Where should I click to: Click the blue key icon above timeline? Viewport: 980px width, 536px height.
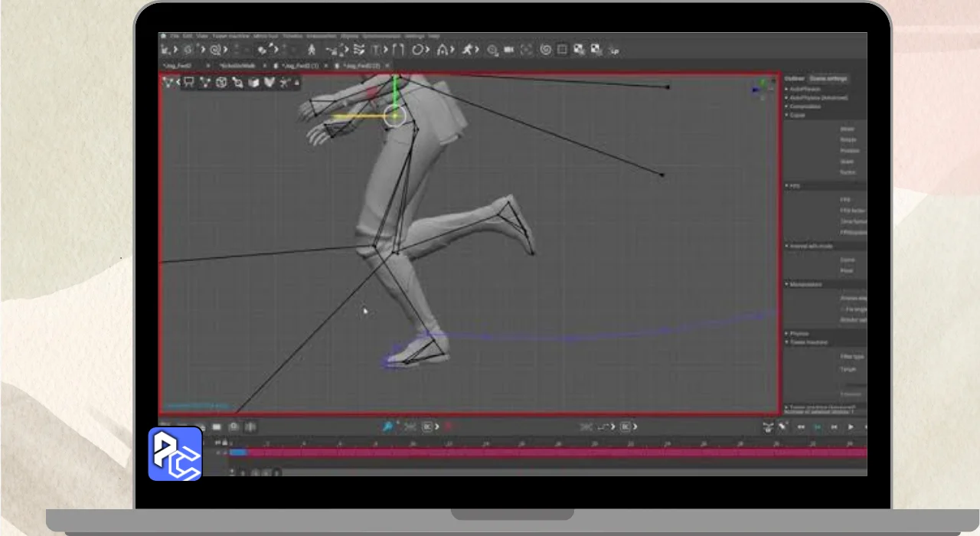[387, 427]
